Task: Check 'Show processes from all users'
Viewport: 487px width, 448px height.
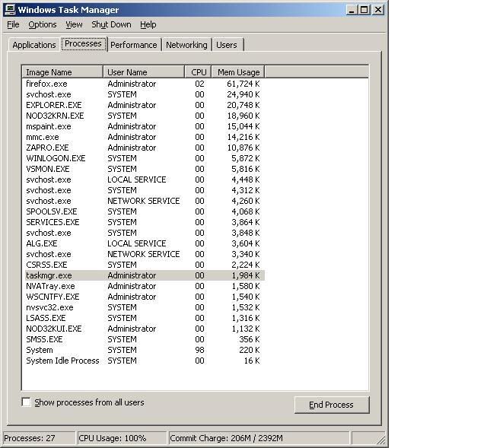Action: tap(27, 402)
